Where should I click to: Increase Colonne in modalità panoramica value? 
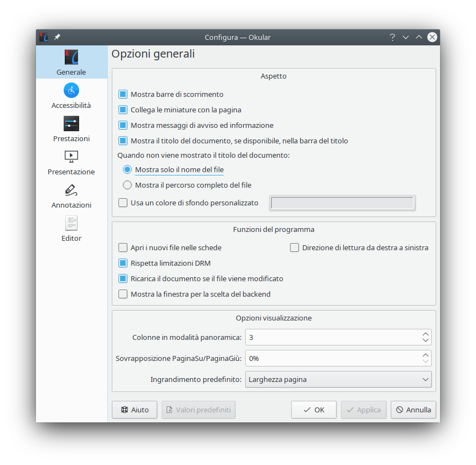[x=425, y=334]
